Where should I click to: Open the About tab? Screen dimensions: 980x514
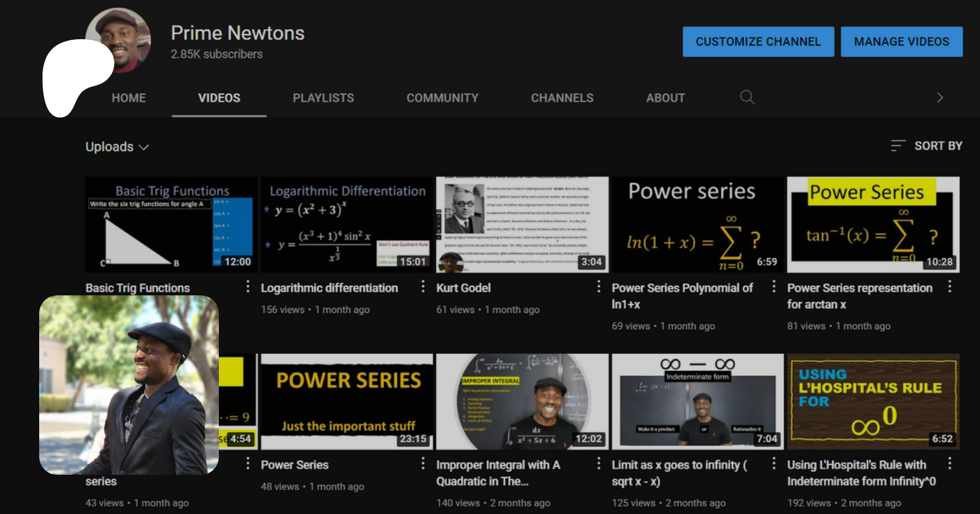point(665,98)
